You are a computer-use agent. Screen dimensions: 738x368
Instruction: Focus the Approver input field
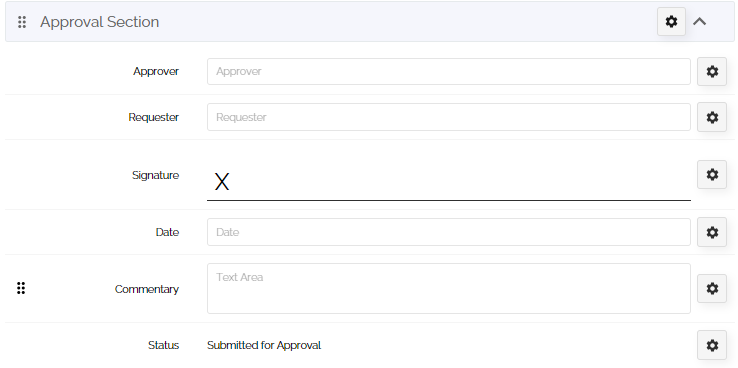click(449, 72)
